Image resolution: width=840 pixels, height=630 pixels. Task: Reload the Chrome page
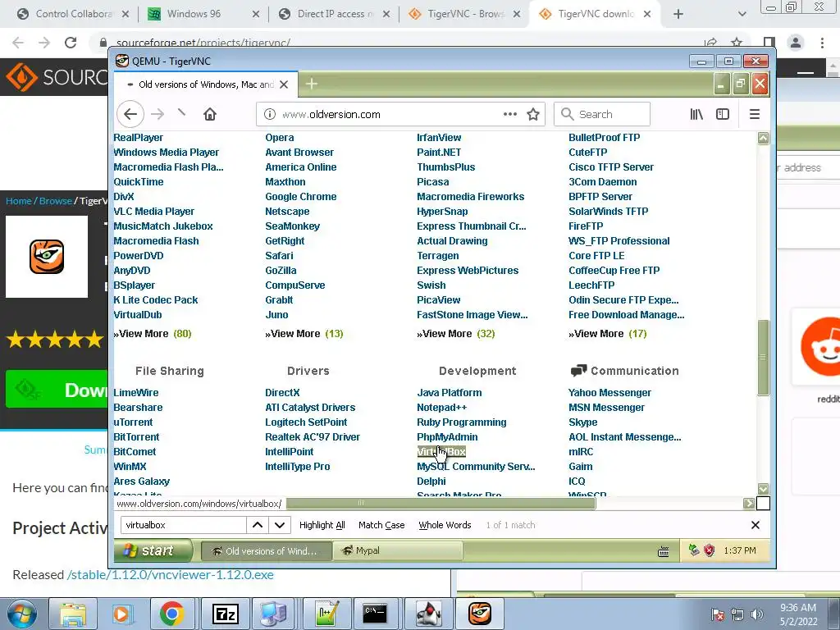[x=71, y=43]
